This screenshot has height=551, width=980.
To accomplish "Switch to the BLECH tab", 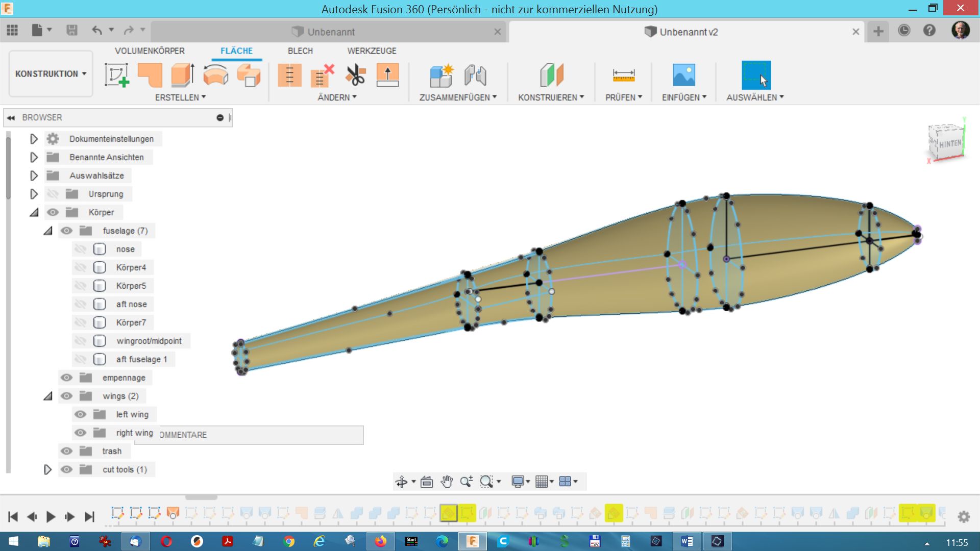I will point(300,51).
